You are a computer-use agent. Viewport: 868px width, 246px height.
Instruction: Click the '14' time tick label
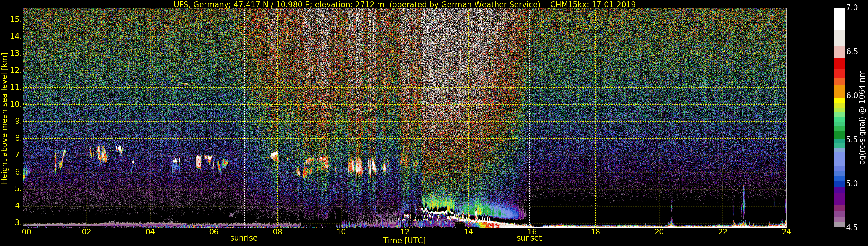tap(468, 232)
